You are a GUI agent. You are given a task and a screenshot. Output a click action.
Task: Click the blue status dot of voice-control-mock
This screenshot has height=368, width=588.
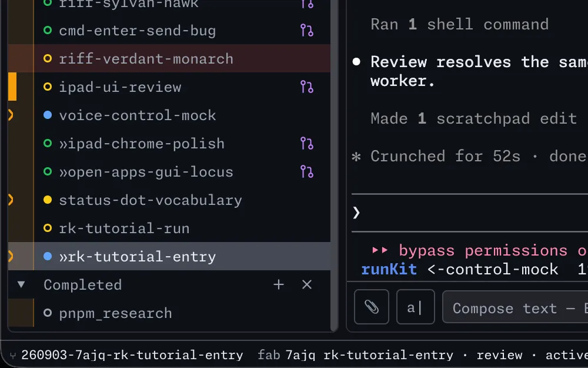click(48, 115)
